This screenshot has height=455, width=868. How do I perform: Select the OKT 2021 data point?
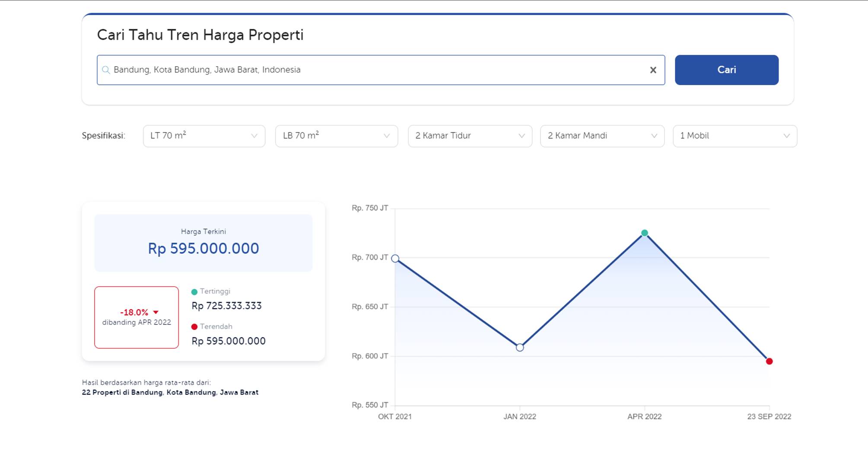tap(395, 259)
